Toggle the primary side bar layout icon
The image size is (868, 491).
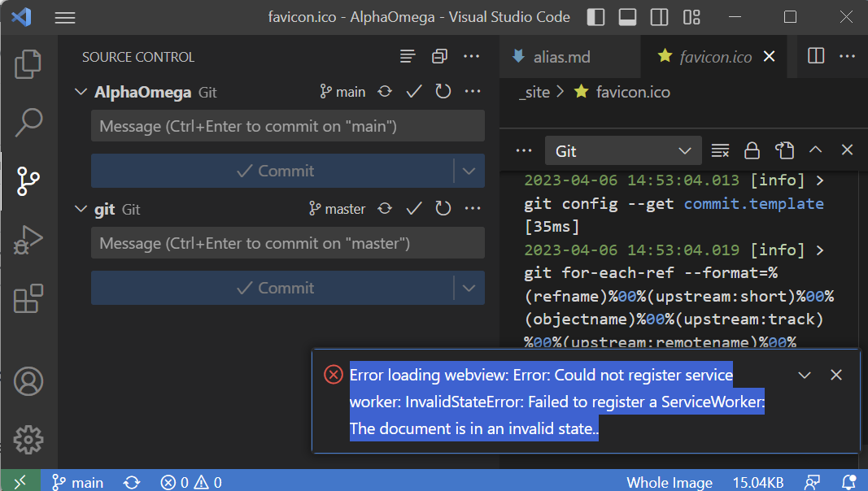pyautogui.click(x=595, y=17)
